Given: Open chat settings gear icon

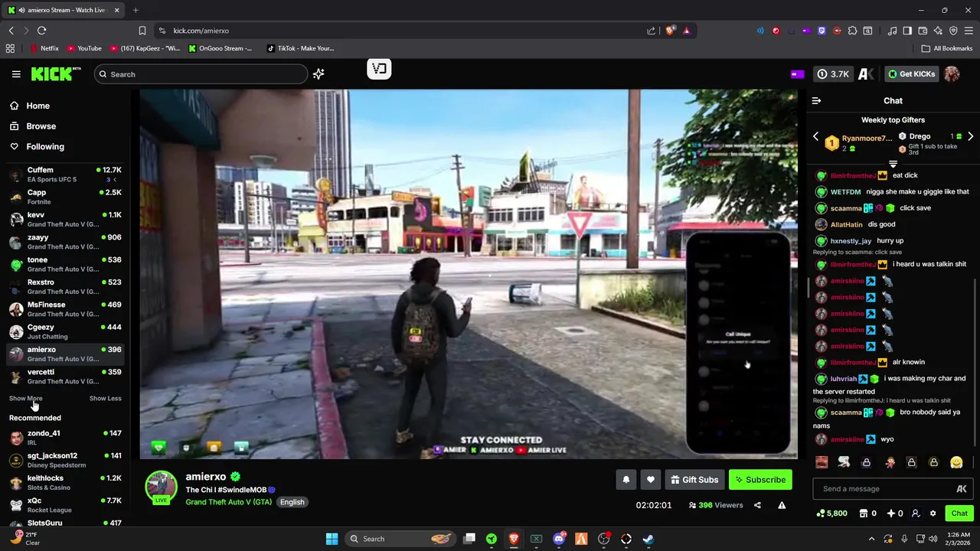Looking at the screenshot, I should pos(933,514).
